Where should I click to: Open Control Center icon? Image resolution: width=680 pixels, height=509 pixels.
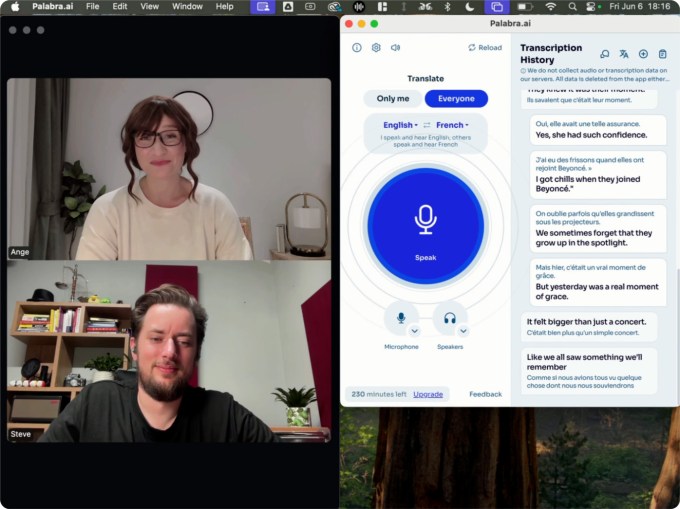tap(593, 7)
